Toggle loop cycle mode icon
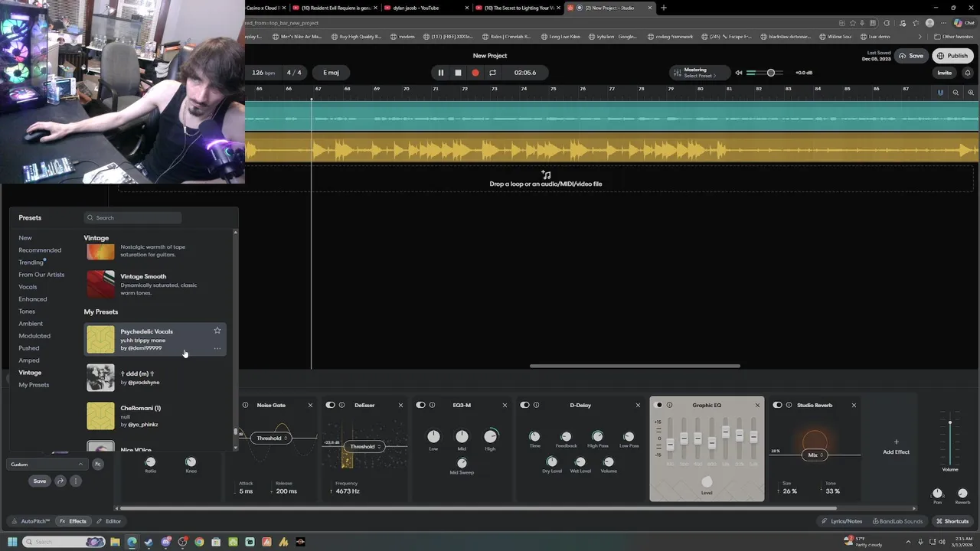 (492, 73)
